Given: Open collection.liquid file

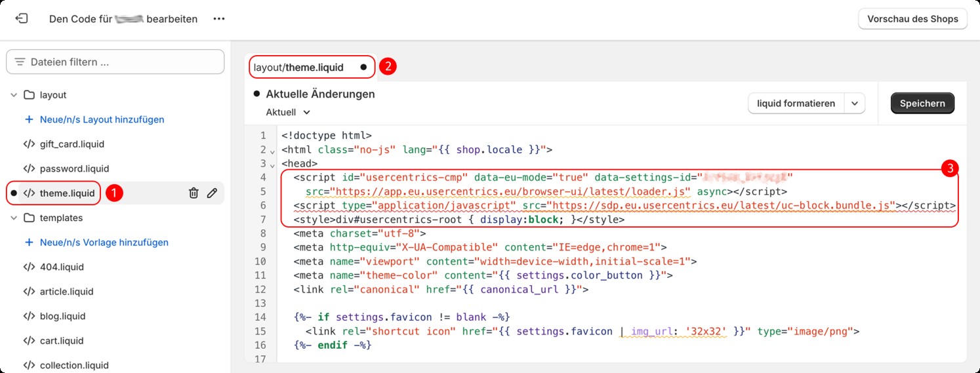Looking at the screenshot, I should pyautogui.click(x=74, y=365).
